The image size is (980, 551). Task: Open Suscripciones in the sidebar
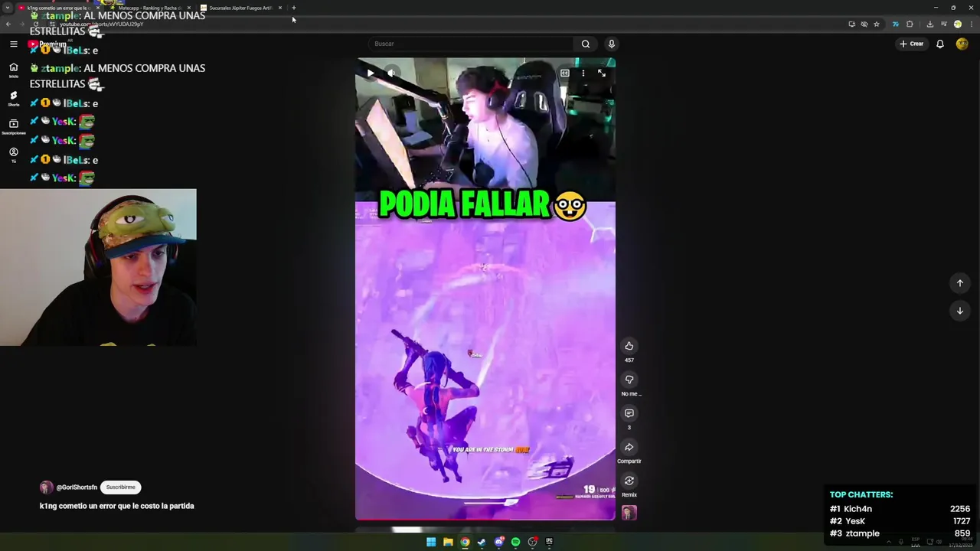(x=13, y=126)
